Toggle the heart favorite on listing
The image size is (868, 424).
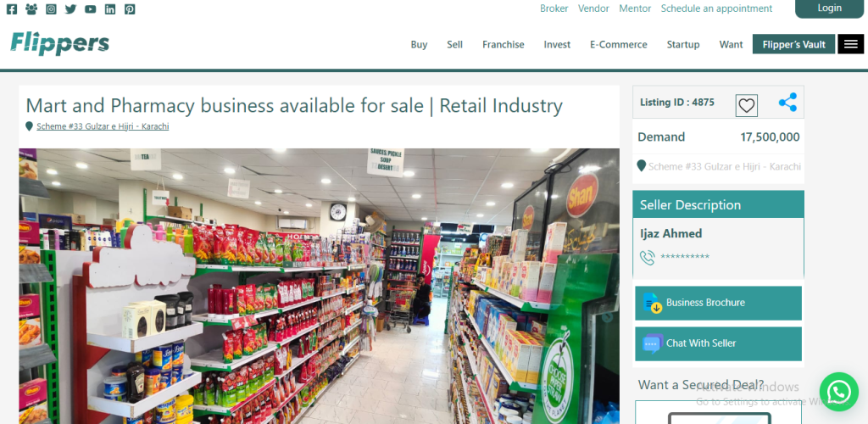(x=746, y=105)
